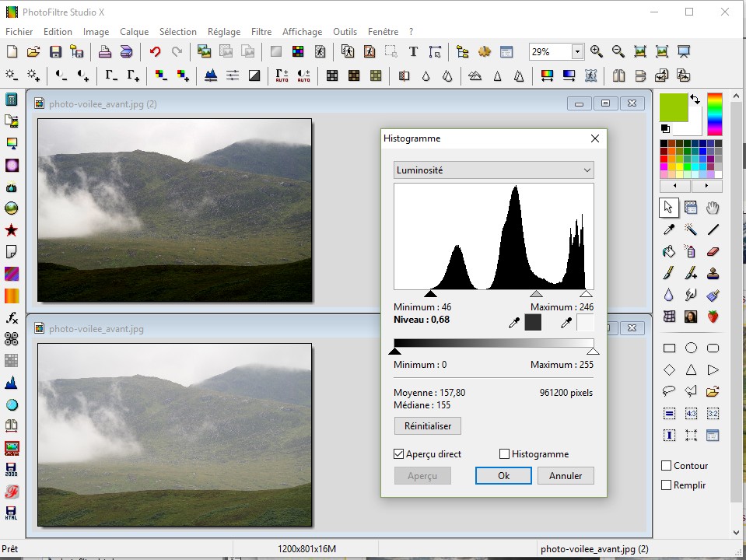Image resolution: width=746 pixels, height=560 pixels.
Task: Select the Pipette tool in tool palette
Action: click(669, 229)
